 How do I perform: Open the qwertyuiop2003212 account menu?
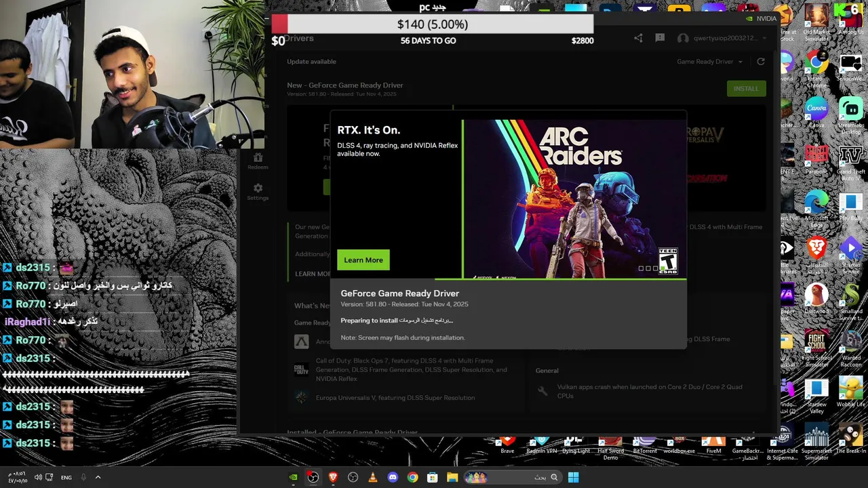click(723, 38)
